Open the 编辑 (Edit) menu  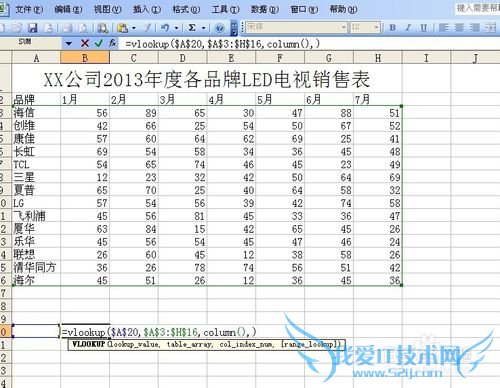[68, 9]
